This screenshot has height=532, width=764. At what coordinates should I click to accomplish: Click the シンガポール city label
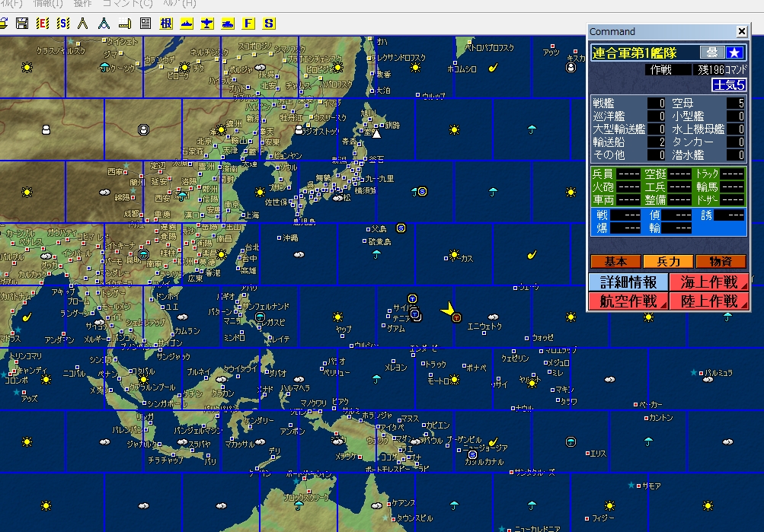[168, 403]
